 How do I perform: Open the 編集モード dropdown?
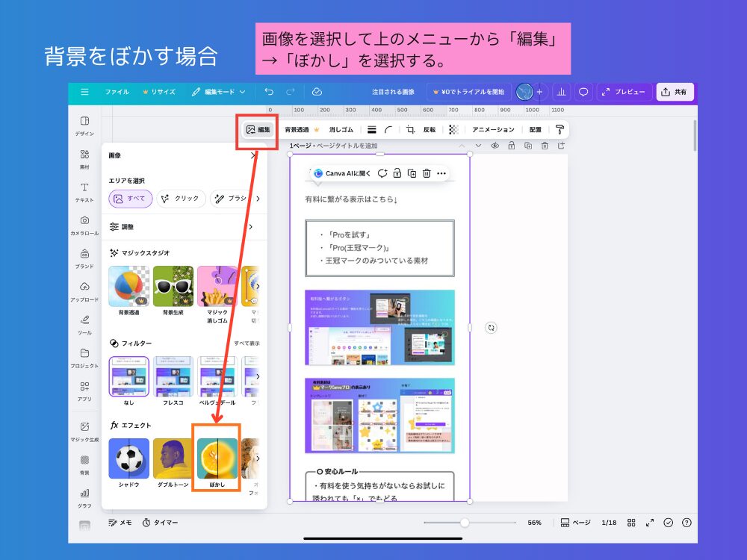pyautogui.click(x=218, y=92)
